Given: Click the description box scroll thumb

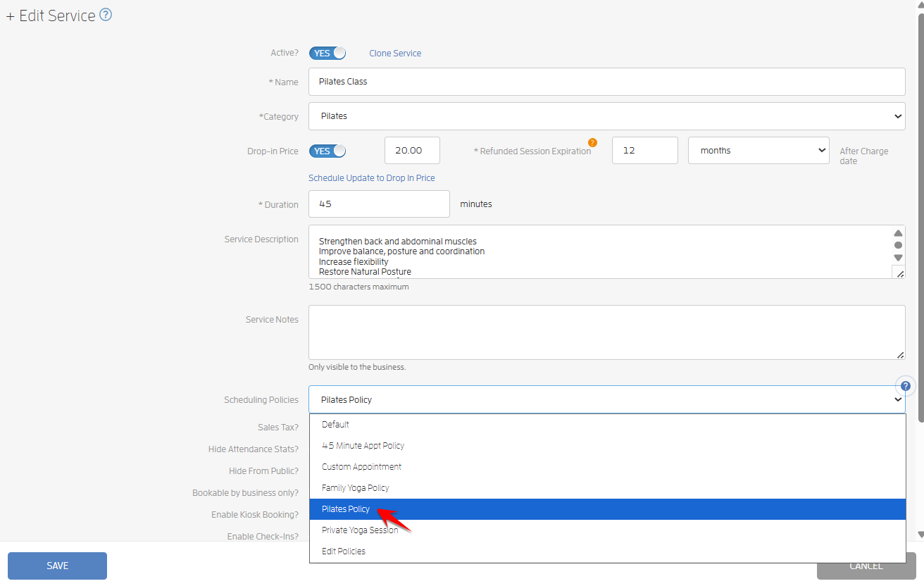Looking at the screenshot, I should coord(898,245).
